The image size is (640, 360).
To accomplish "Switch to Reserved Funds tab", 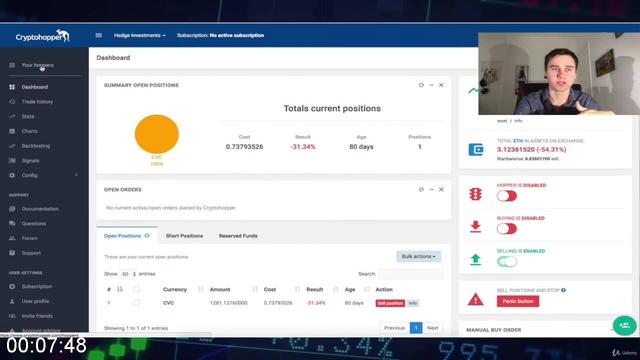I will pyautogui.click(x=238, y=236).
